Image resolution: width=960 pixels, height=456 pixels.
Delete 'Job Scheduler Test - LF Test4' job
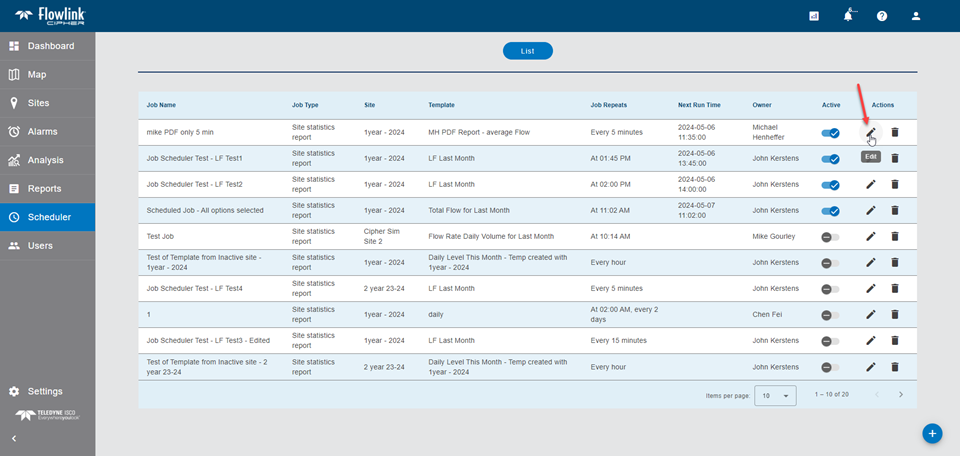coord(895,288)
